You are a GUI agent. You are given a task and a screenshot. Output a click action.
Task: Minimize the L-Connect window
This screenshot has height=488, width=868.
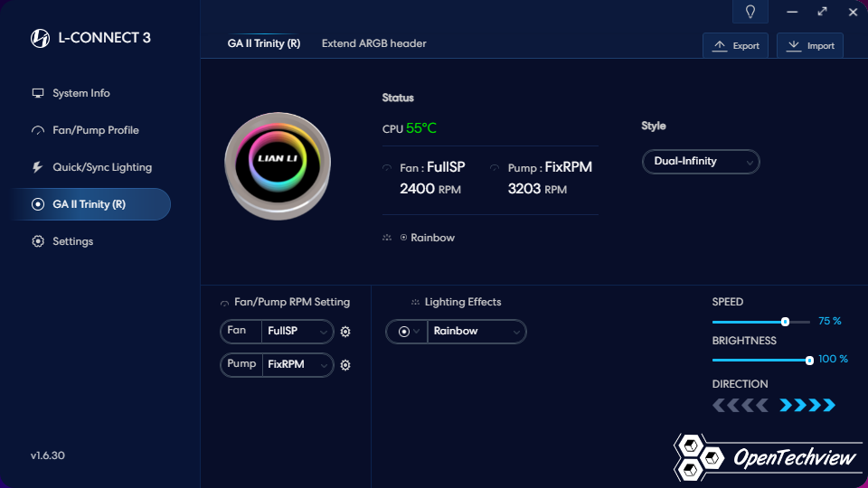click(x=792, y=12)
